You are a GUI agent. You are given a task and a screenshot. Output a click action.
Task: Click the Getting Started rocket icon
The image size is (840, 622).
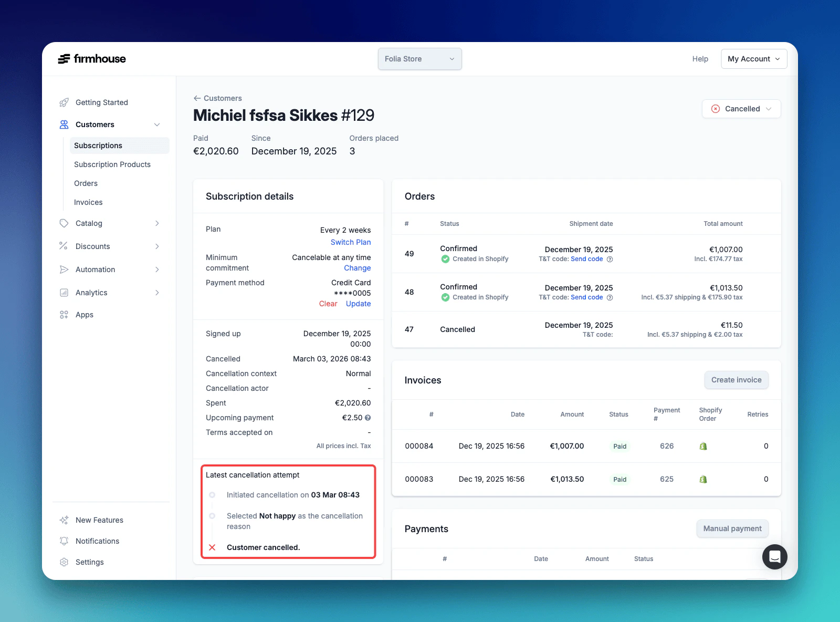pyautogui.click(x=64, y=102)
